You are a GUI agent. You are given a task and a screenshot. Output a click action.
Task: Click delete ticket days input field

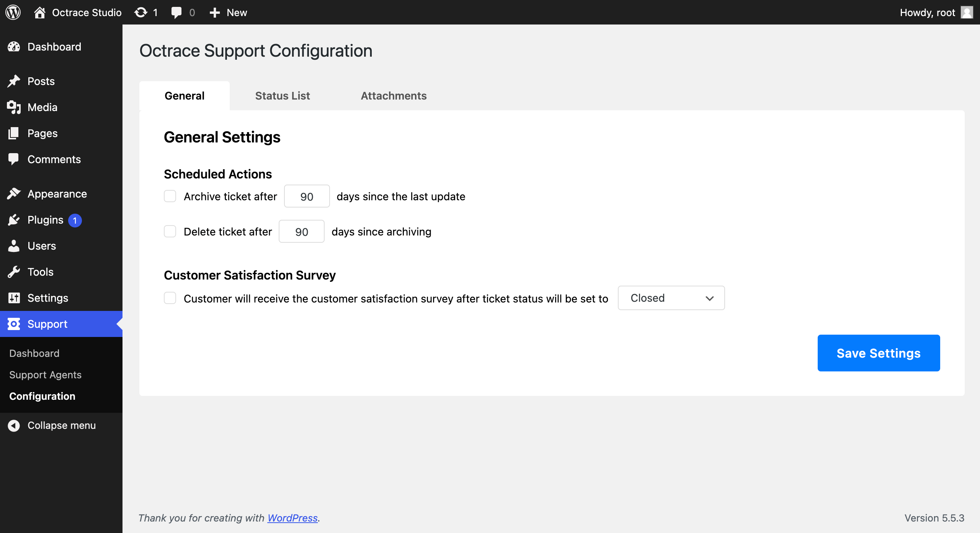point(302,231)
